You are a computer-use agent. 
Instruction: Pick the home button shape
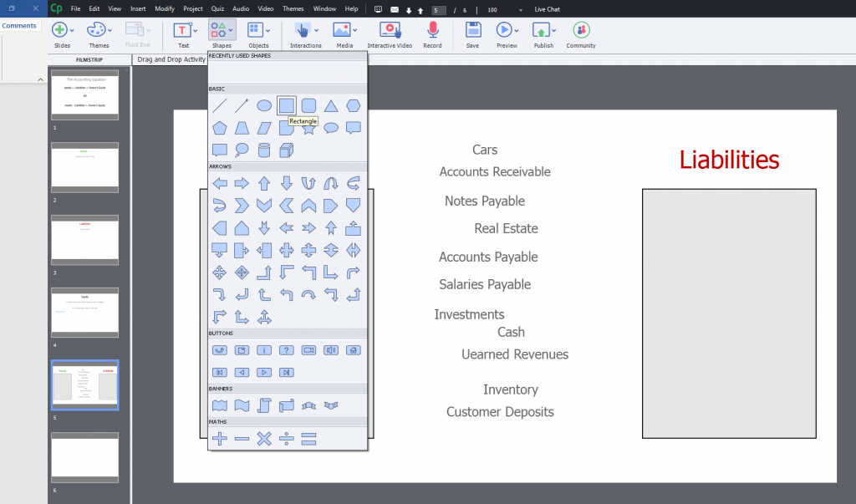point(354,349)
